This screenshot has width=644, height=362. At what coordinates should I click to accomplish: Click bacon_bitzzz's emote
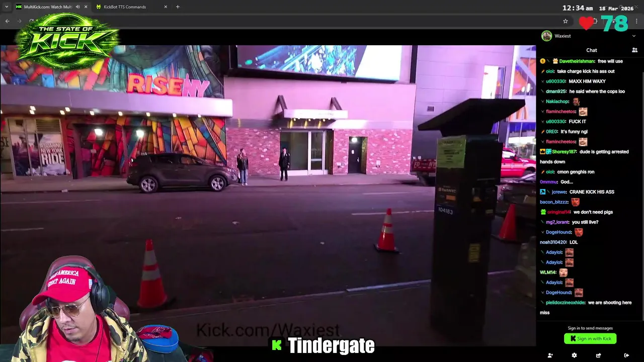(575, 202)
